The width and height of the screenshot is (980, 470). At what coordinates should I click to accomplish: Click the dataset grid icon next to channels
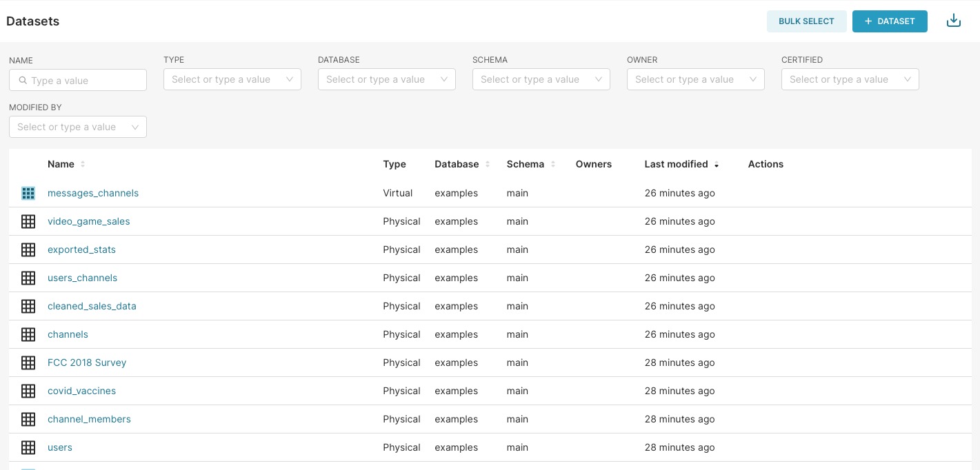[x=28, y=334]
